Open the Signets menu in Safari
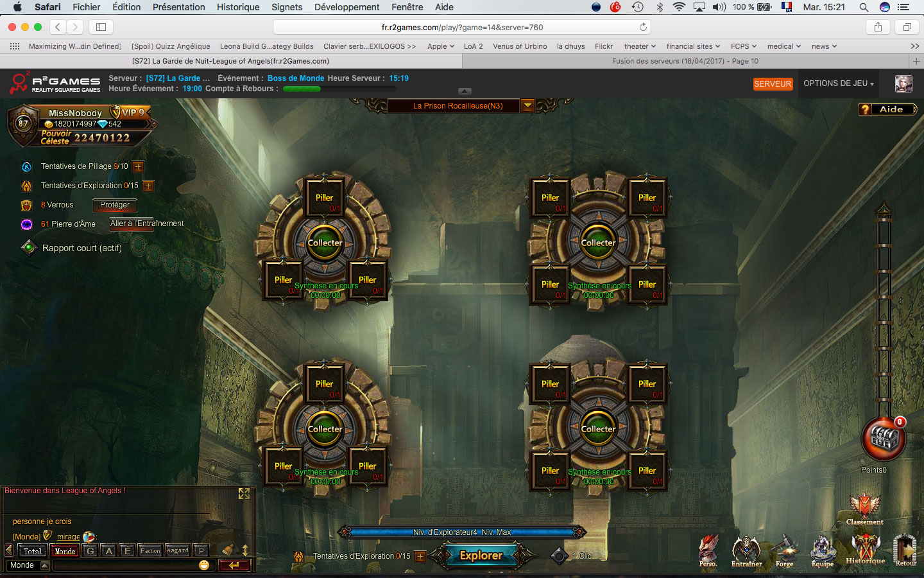 [x=287, y=7]
